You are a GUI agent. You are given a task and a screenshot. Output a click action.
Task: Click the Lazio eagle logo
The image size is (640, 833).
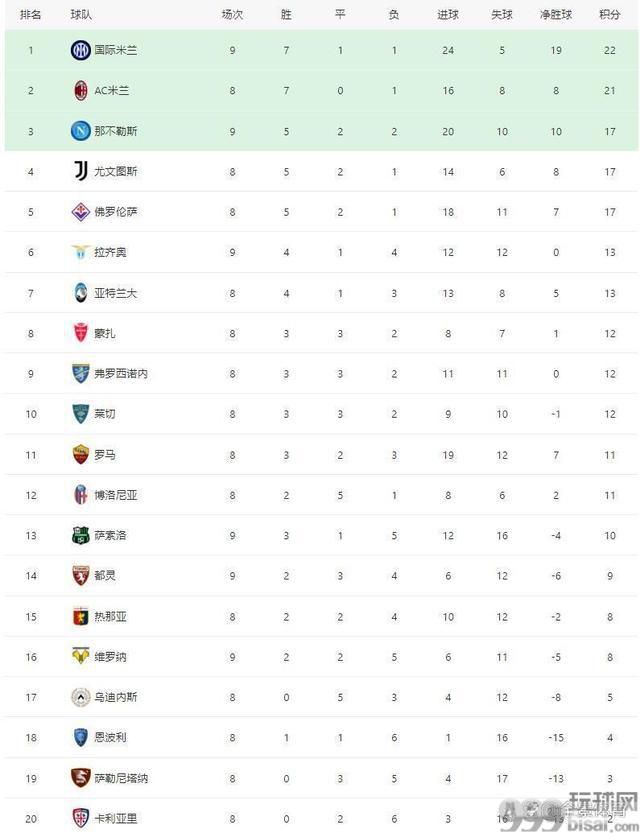[81, 252]
